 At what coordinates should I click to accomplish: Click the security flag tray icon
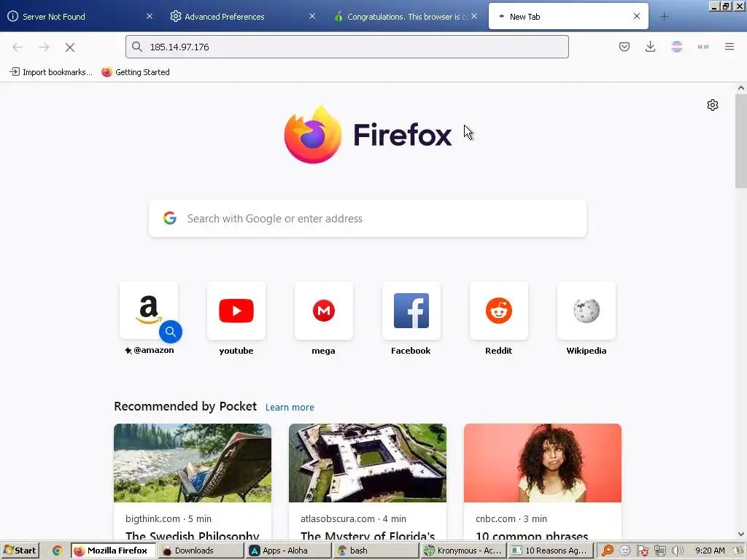click(642, 551)
